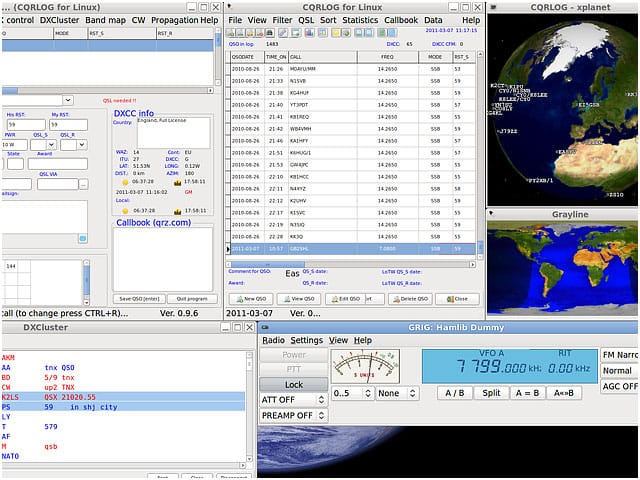Image resolution: width=640 pixels, height=480 pixels.
Task: Set VFO A = B in GRIG
Action: tap(527, 393)
